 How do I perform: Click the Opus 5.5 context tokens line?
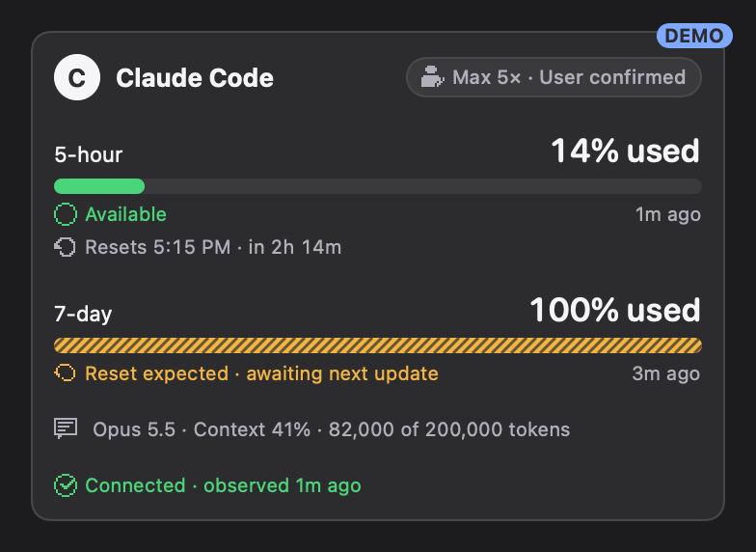[x=332, y=429]
